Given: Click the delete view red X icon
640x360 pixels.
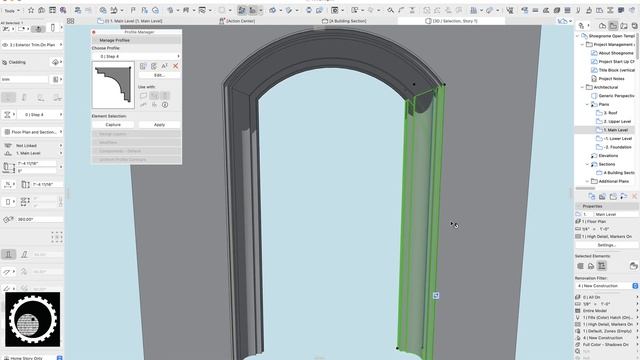Looking at the screenshot, I should pyautogui.click(x=634, y=197).
